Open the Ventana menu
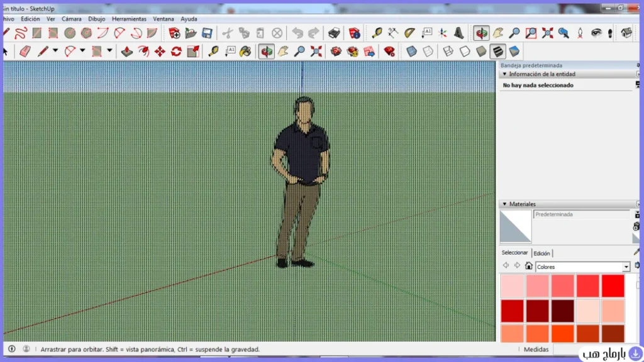This screenshot has width=644, height=362. click(164, 19)
